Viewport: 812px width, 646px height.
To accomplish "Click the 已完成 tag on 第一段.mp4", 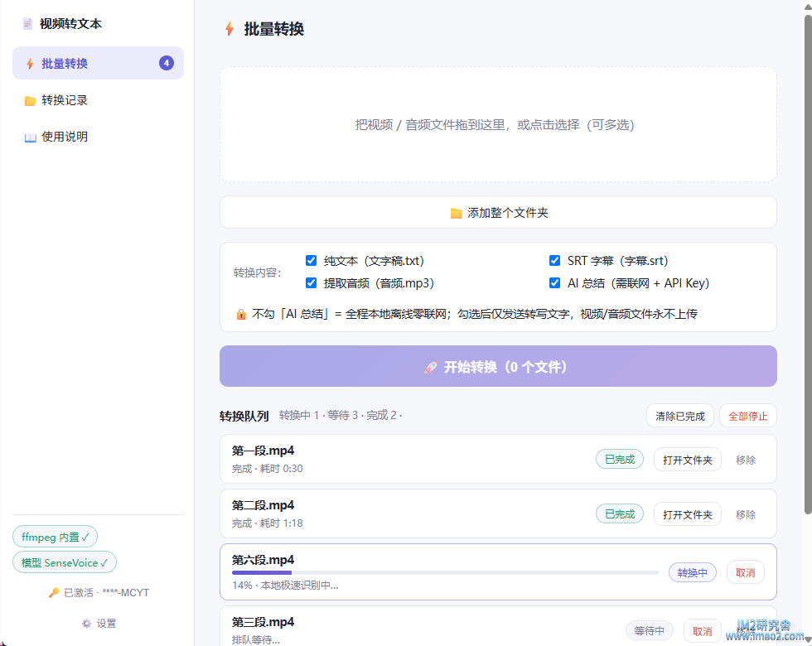I will coord(620,459).
